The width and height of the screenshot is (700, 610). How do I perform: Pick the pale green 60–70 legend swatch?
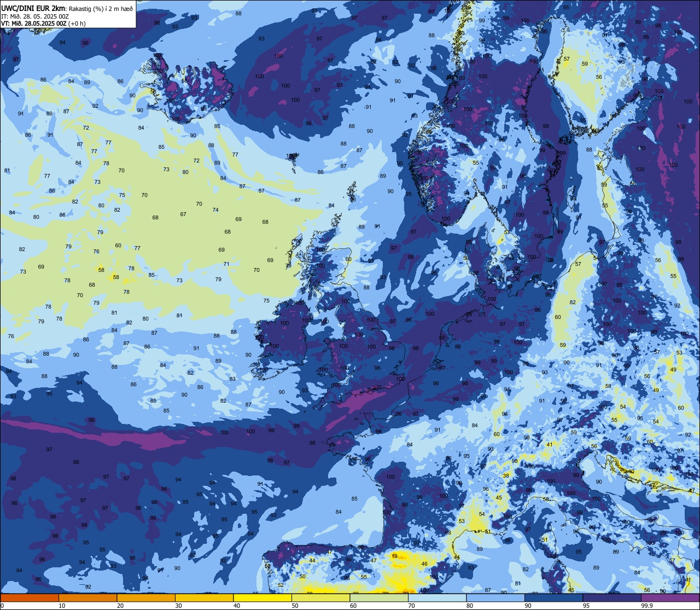pyautogui.click(x=379, y=597)
